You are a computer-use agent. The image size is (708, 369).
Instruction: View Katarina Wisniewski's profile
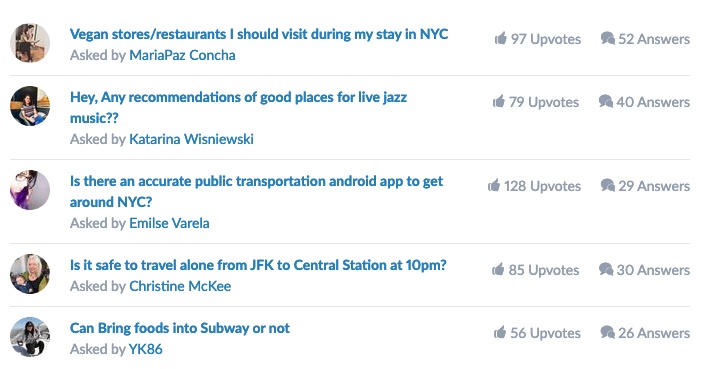[191, 139]
